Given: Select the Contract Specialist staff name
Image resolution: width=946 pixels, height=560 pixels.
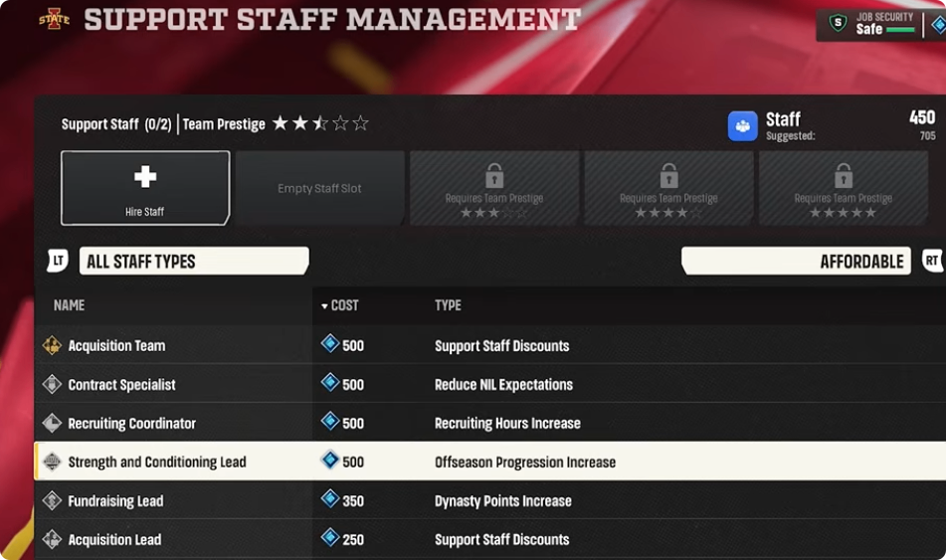Looking at the screenshot, I should 122,384.
